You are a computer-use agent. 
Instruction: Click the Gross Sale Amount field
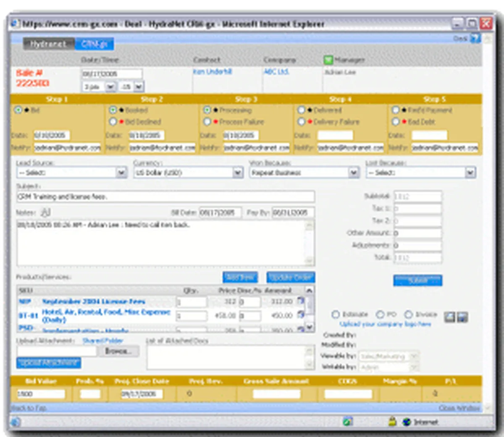click(x=276, y=394)
